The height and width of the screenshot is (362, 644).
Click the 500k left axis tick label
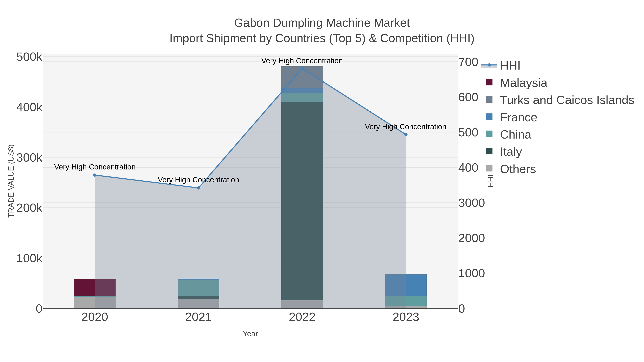click(29, 57)
